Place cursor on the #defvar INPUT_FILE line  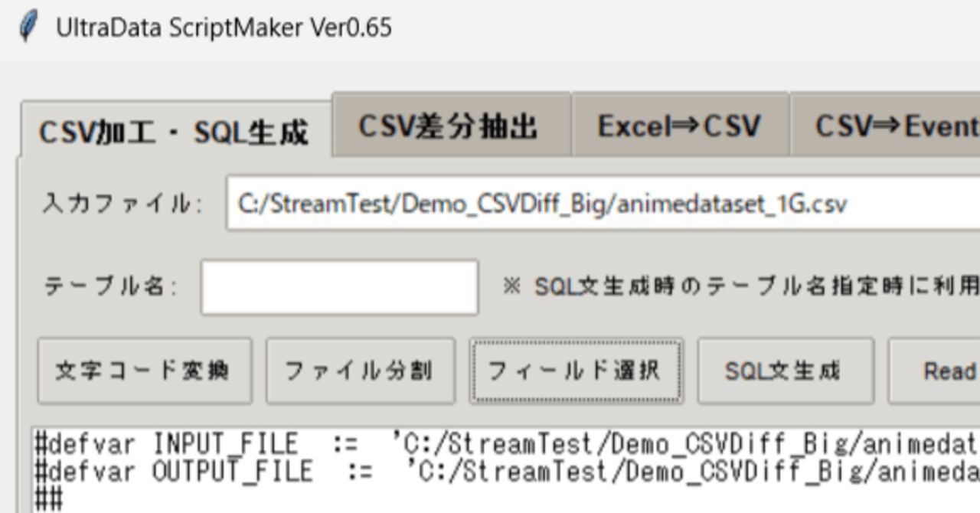(506, 443)
